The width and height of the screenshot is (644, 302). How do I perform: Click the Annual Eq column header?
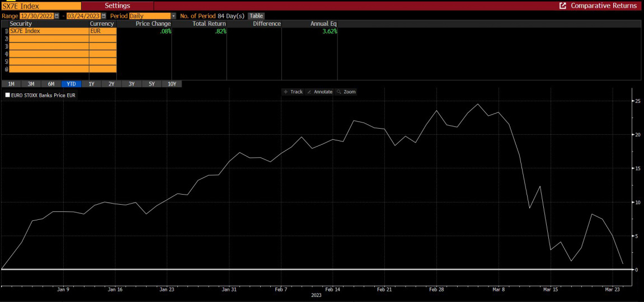click(x=323, y=24)
